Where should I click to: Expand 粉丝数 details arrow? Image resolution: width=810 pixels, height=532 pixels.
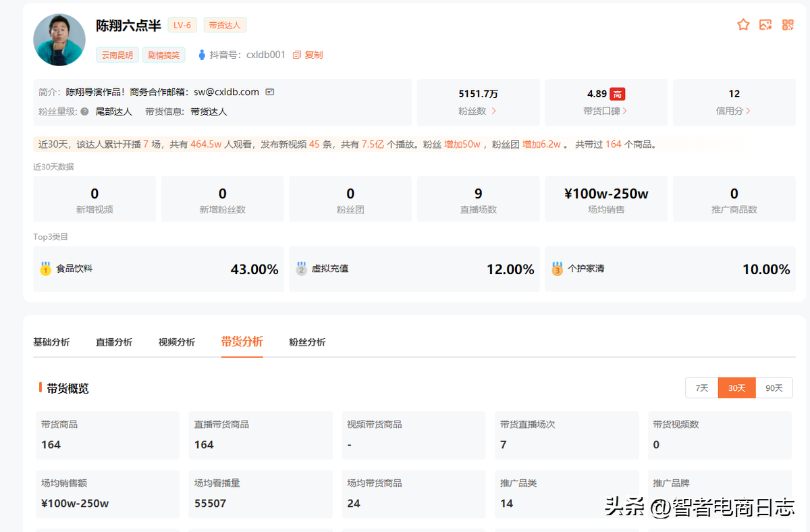[494, 111]
